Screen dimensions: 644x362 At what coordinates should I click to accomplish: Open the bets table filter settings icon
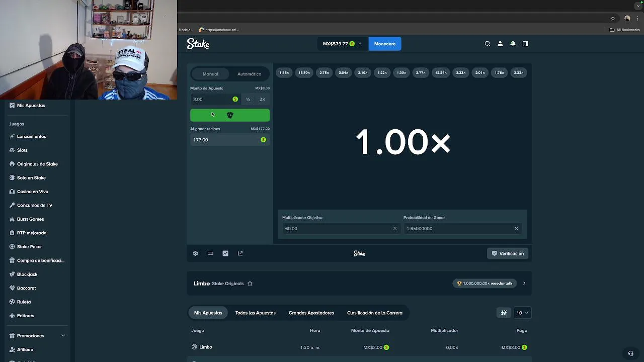point(504,313)
